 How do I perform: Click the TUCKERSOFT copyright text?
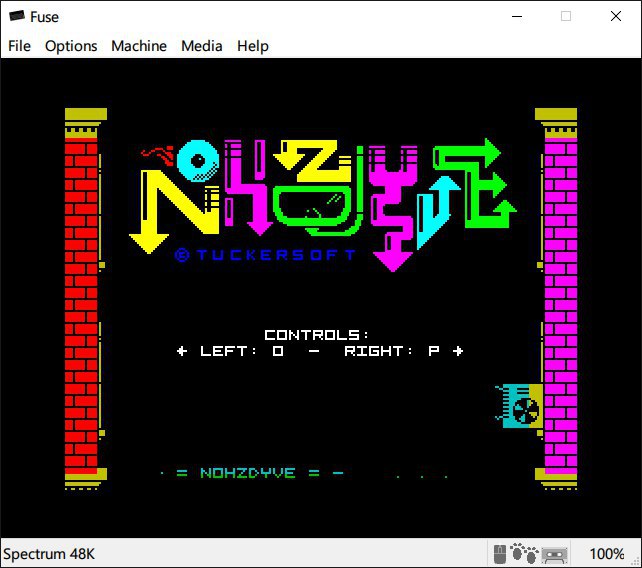265,255
